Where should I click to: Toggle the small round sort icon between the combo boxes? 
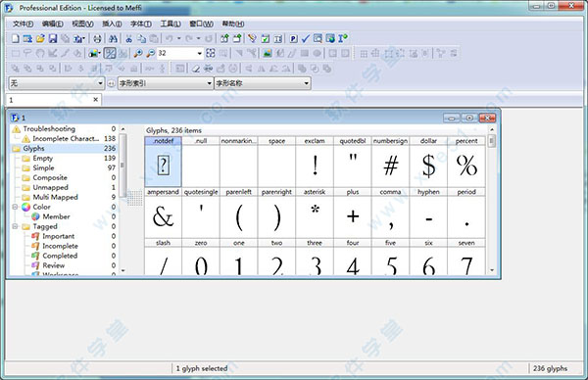pyautogui.click(x=111, y=83)
